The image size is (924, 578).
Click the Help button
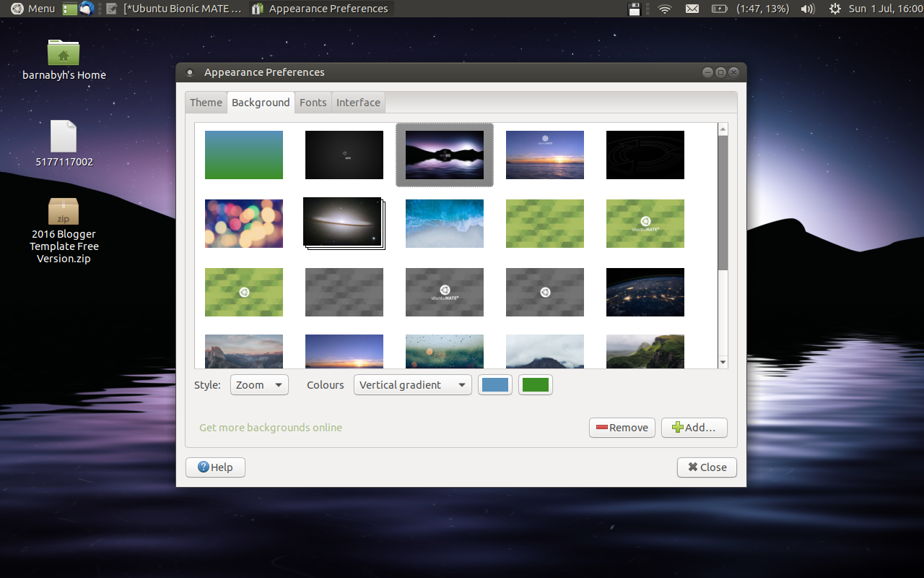(215, 467)
